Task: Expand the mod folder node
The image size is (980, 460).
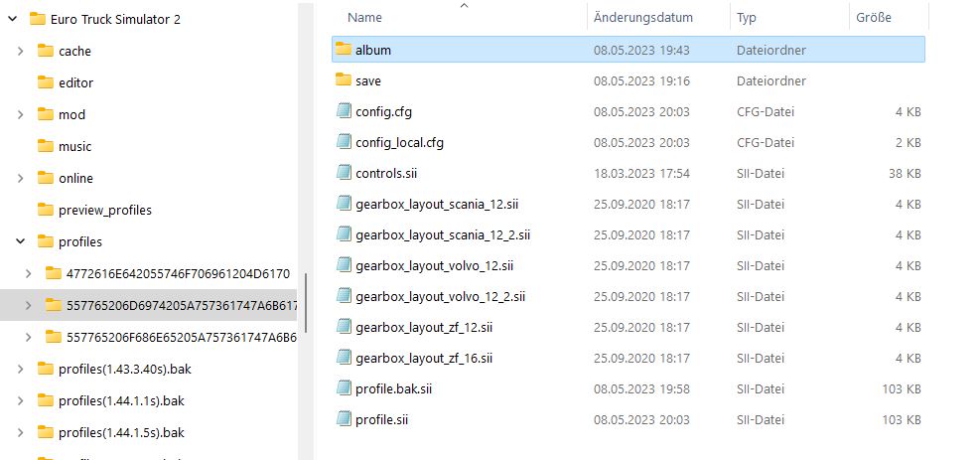Action: (x=21, y=114)
